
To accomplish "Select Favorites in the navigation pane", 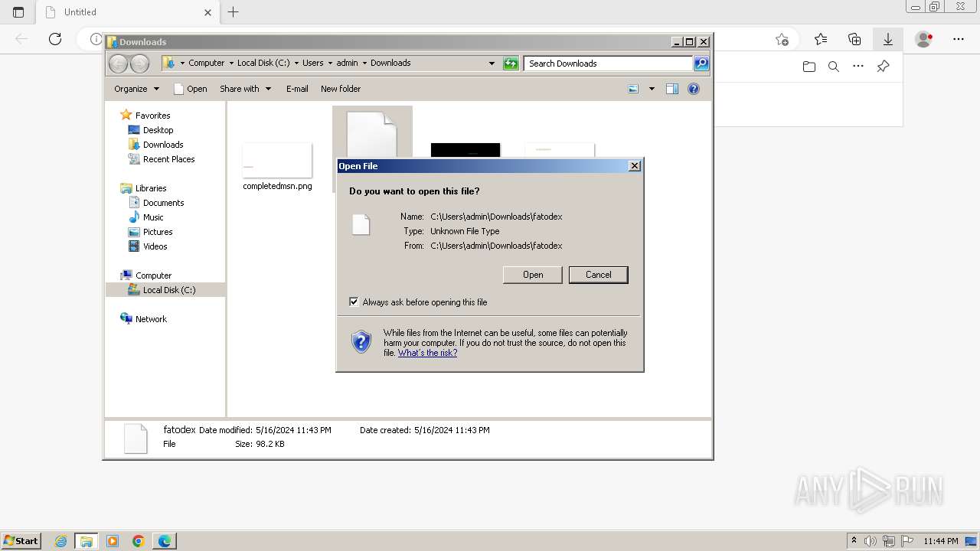I will tap(152, 116).
